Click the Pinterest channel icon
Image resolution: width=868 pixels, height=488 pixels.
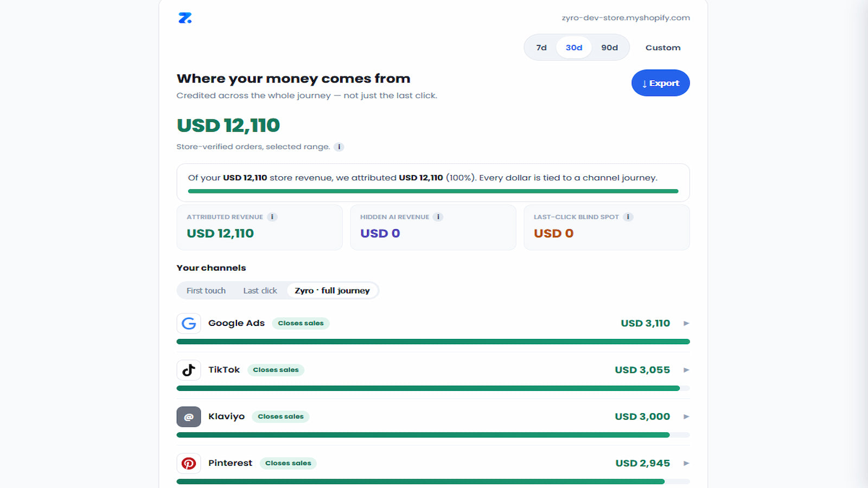(x=189, y=463)
